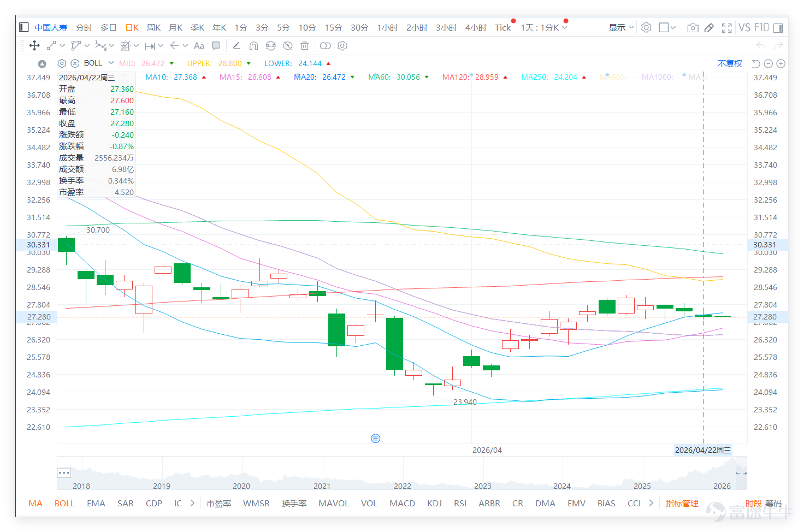804x532 pixels.
Task: Open the F10 company info button
Action: [x=761, y=27]
